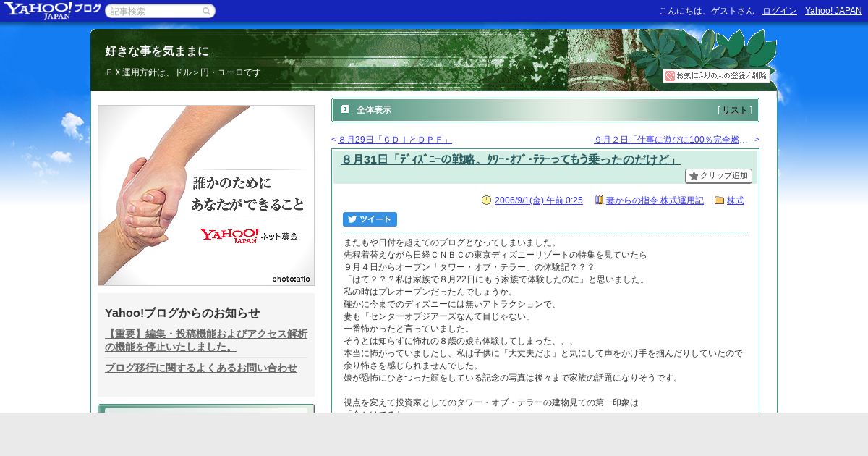868x456 pixels.
Task: Click line またもや日付を超えてのブログとなってしまいました。
Action: coord(451,243)
